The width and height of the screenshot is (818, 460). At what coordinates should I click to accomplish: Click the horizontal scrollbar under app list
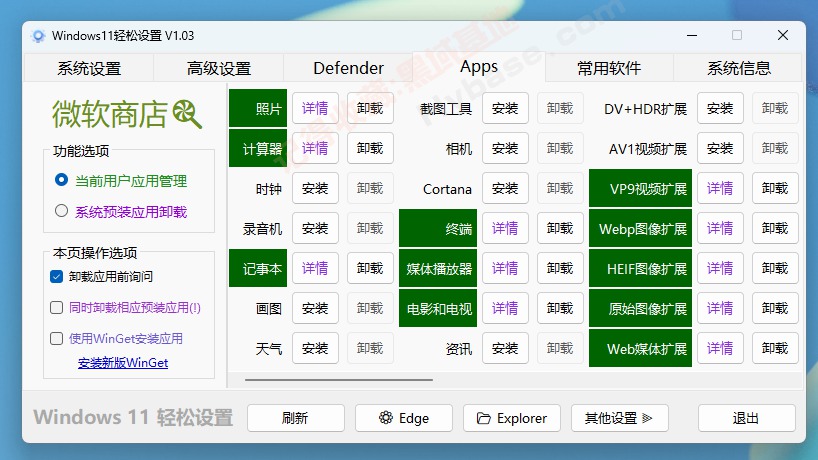[x=339, y=380]
